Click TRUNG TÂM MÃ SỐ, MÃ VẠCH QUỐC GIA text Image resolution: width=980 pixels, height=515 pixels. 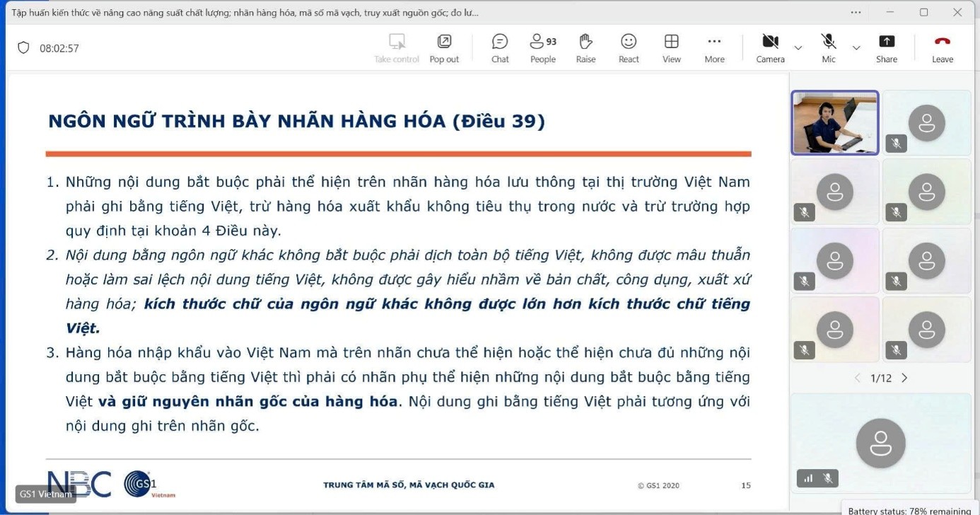(x=409, y=485)
